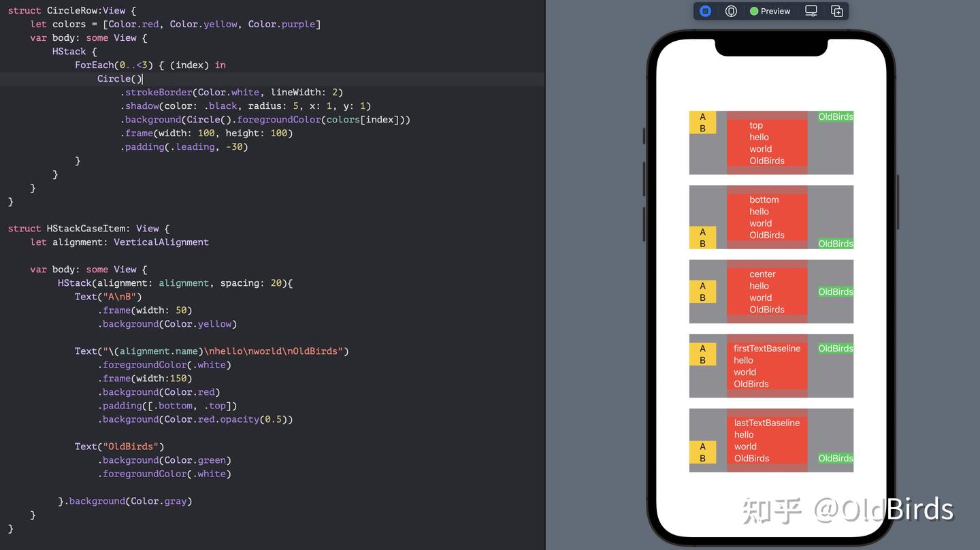Screen dimensions: 980x550
Task: Click the red block starting with "firstTextBaseline"
Action: point(767,366)
